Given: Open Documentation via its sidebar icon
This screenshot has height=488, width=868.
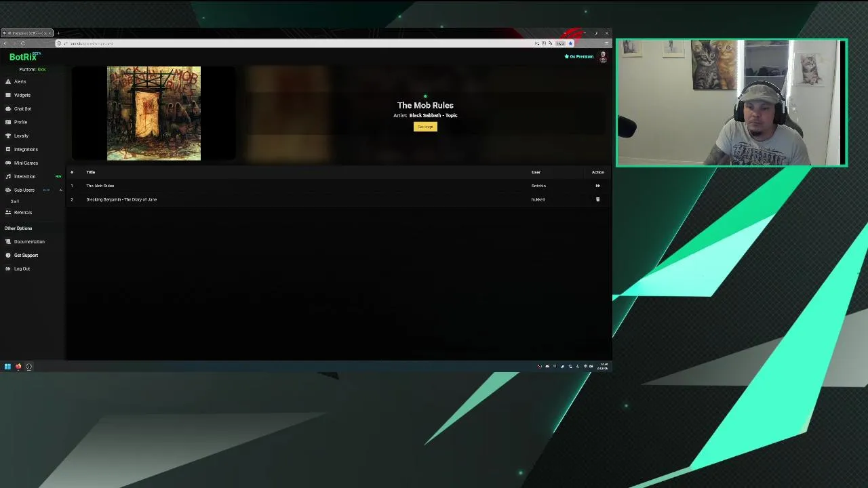Looking at the screenshot, I should pyautogui.click(x=8, y=241).
